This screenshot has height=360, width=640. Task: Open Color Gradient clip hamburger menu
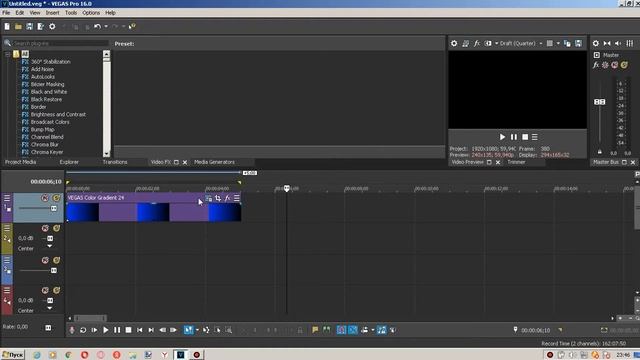tap(237, 198)
